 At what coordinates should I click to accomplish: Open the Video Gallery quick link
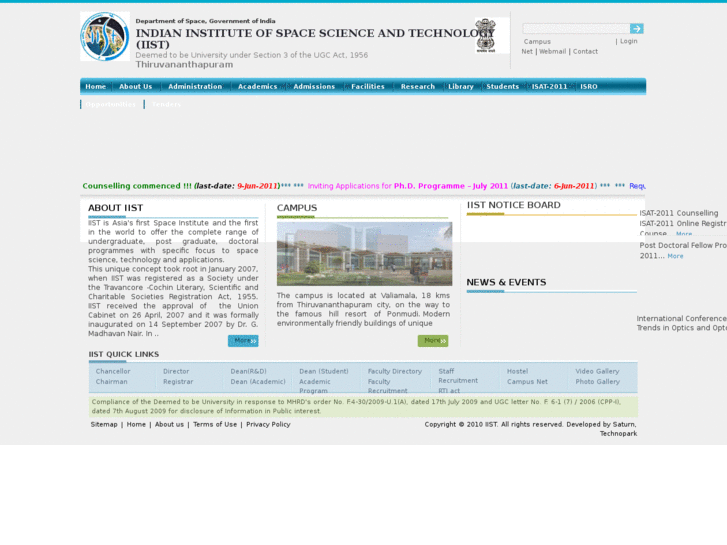pos(597,372)
